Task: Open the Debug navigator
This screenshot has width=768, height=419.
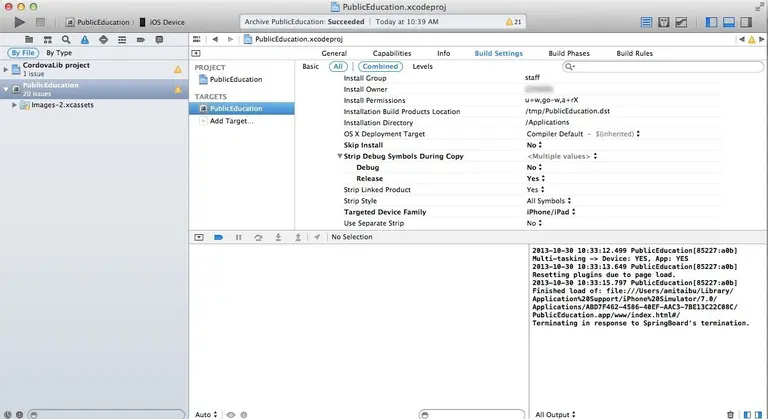Action: (122, 40)
